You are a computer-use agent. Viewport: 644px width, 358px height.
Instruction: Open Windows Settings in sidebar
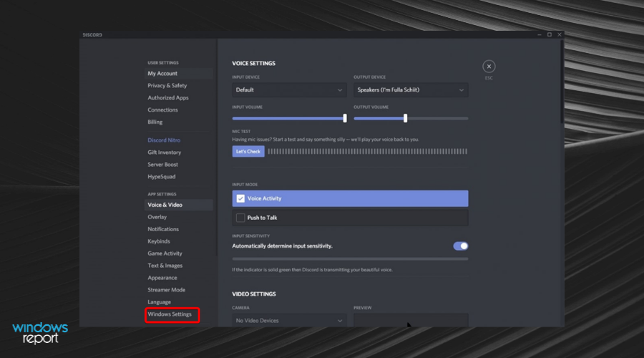point(170,314)
